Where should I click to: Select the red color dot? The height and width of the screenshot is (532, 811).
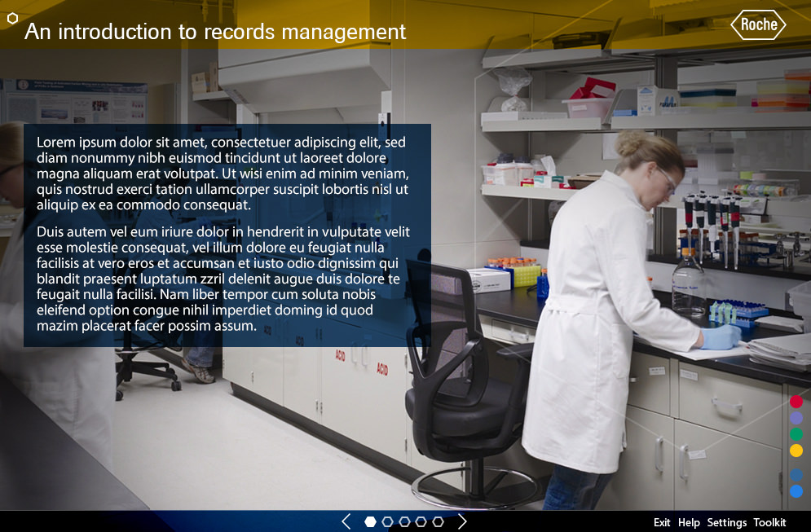click(796, 402)
